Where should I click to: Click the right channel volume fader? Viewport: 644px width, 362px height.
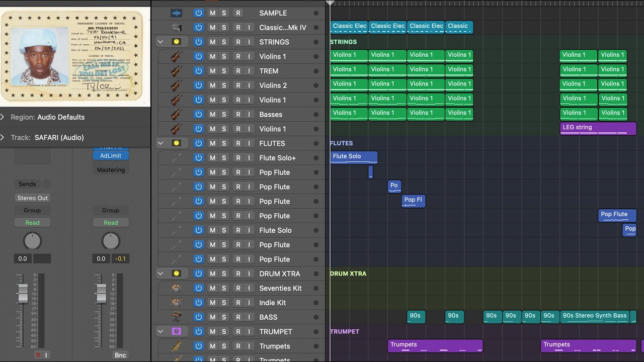pyautogui.click(x=101, y=293)
